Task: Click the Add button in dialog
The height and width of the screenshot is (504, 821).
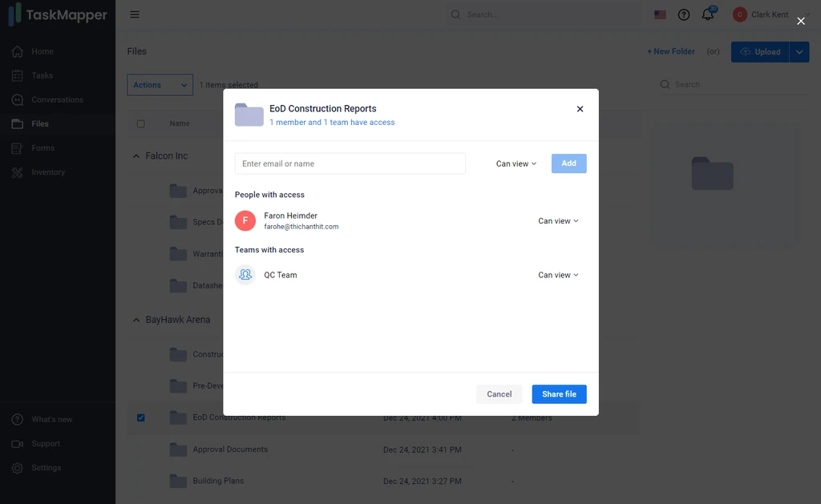Action: tap(568, 163)
